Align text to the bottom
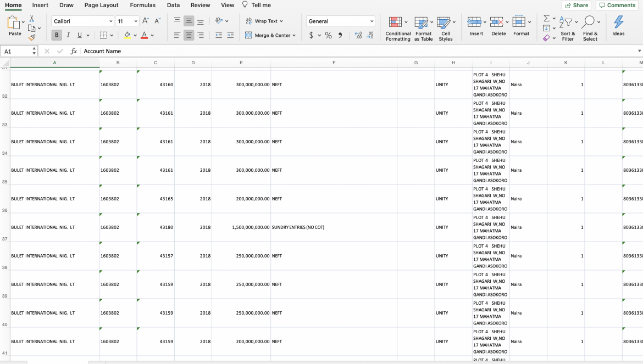This screenshot has width=643, height=364. click(x=201, y=21)
